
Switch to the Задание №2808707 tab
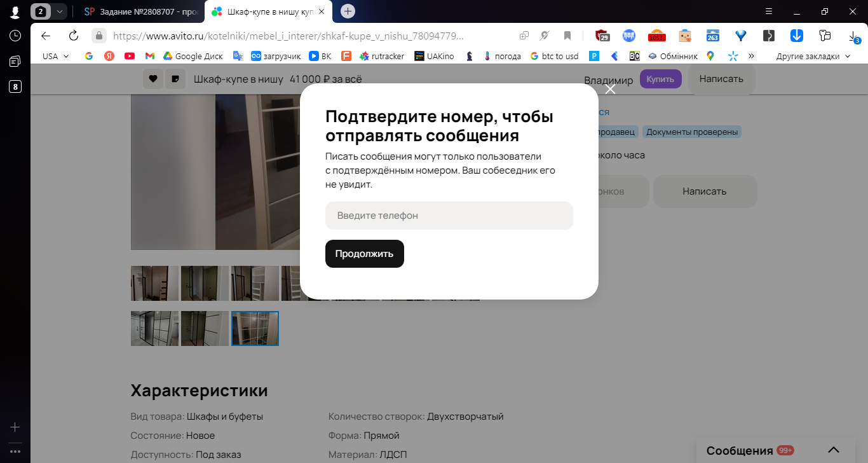click(142, 11)
